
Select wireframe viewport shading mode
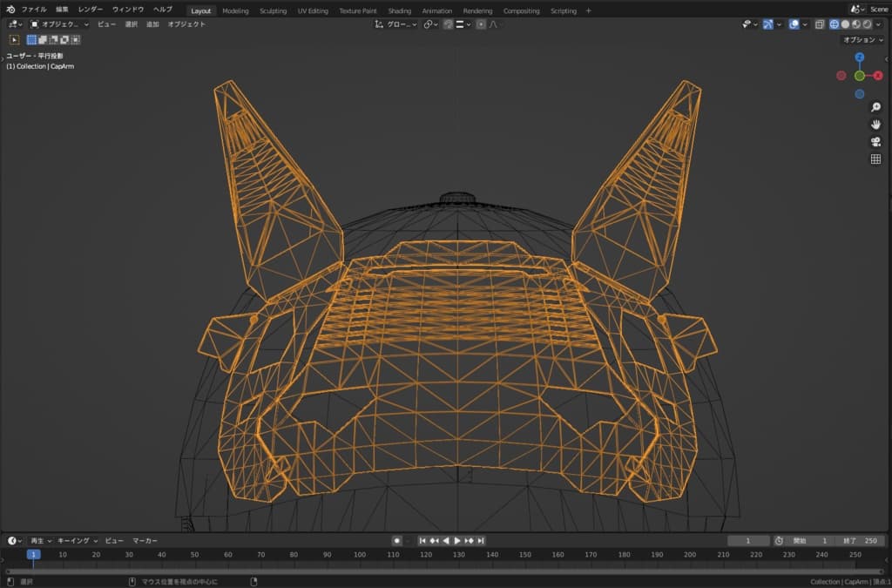pyautogui.click(x=834, y=24)
